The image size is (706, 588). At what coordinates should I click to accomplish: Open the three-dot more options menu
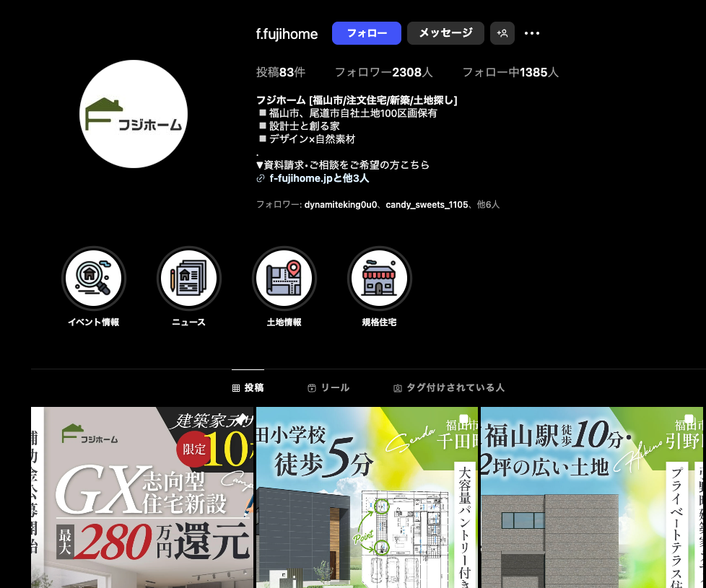(532, 33)
